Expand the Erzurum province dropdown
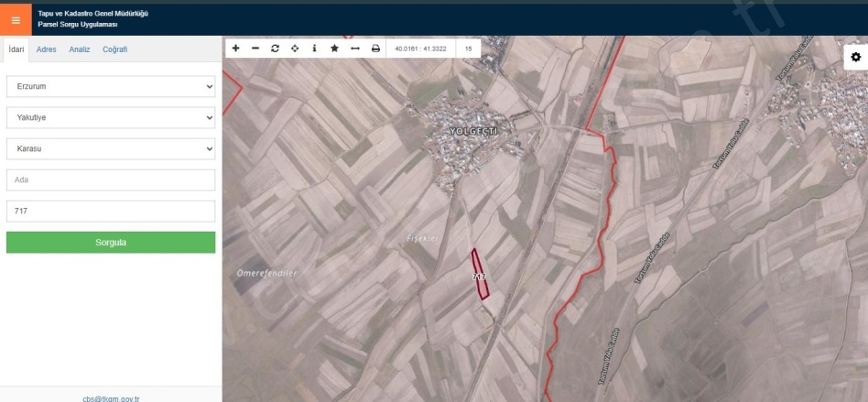868x402 pixels. coord(110,86)
